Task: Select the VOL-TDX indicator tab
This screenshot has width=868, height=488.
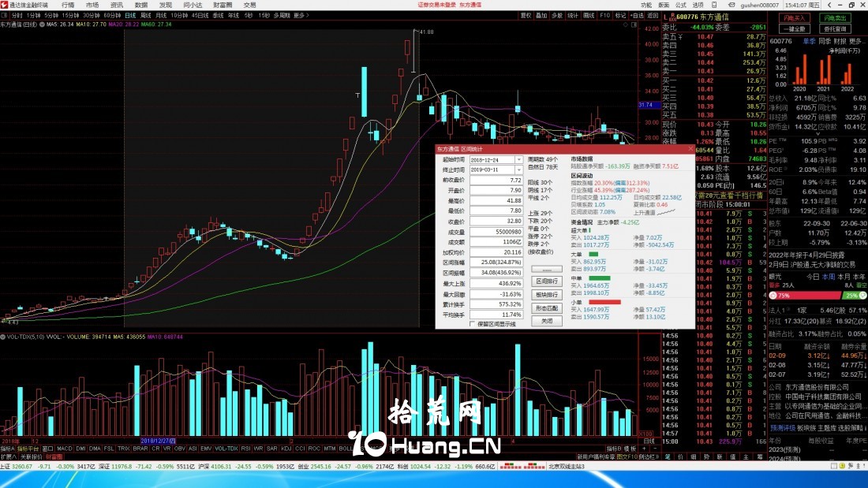Action: click(x=226, y=449)
